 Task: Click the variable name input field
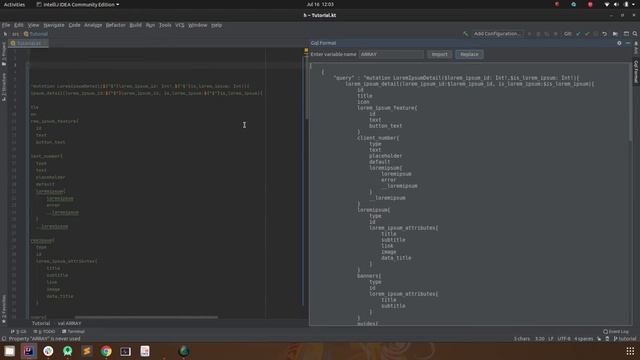pyautogui.click(x=391, y=54)
